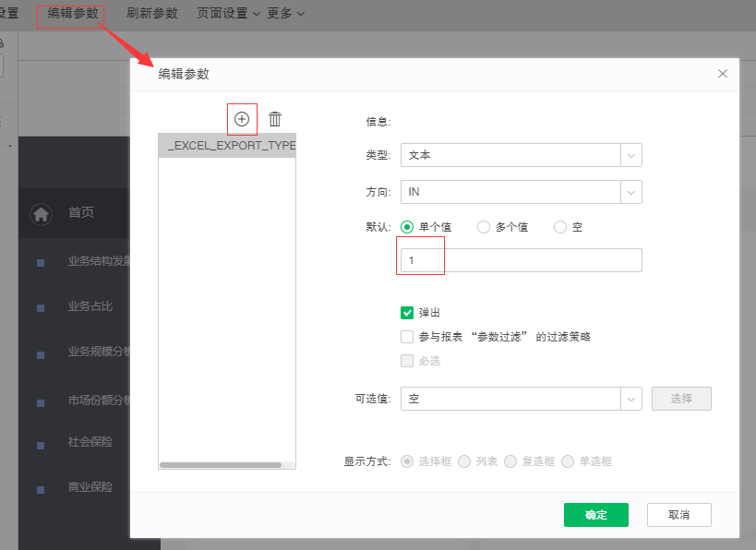Select _EXCEL_EXPORT_TYPE in the parameter list
This screenshot has height=550, width=756.
pos(226,145)
